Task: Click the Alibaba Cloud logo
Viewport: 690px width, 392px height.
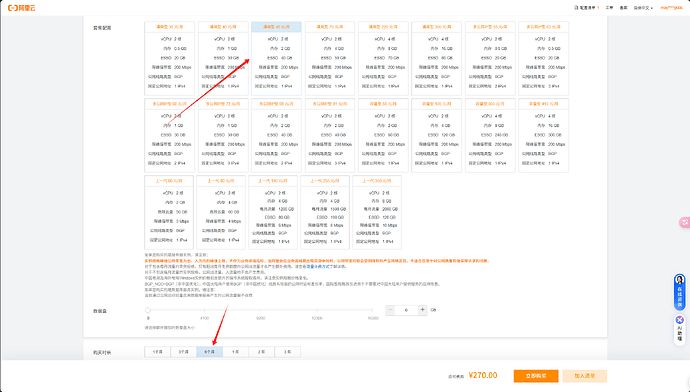Action: click(22, 8)
